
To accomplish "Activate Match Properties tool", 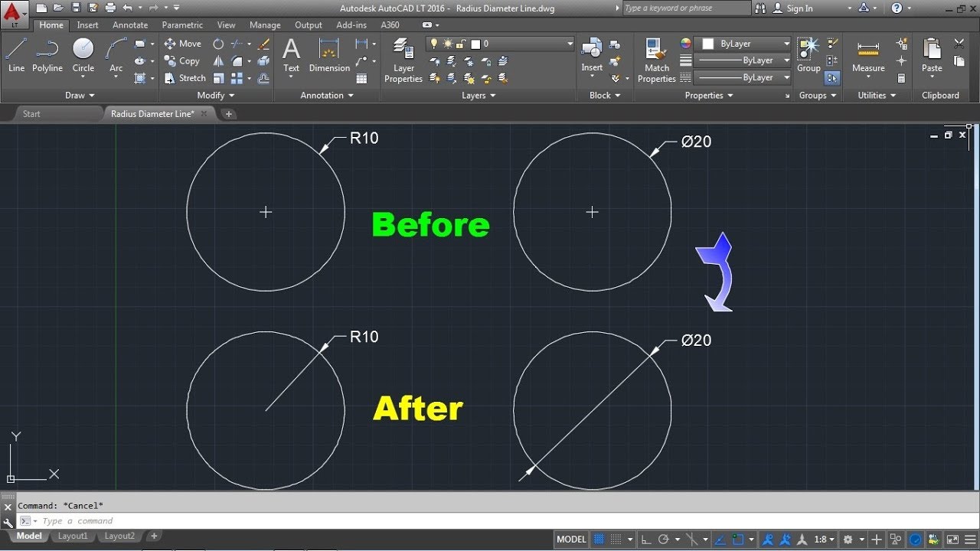I will [x=656, y=60].
